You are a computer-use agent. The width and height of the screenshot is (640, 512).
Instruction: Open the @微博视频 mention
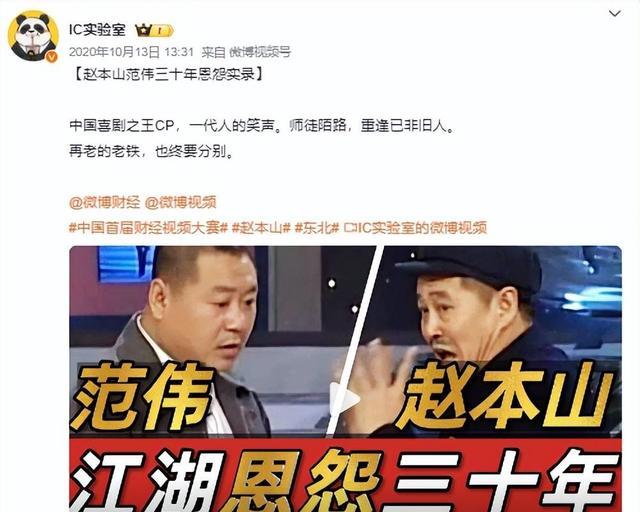click(181, 203)
